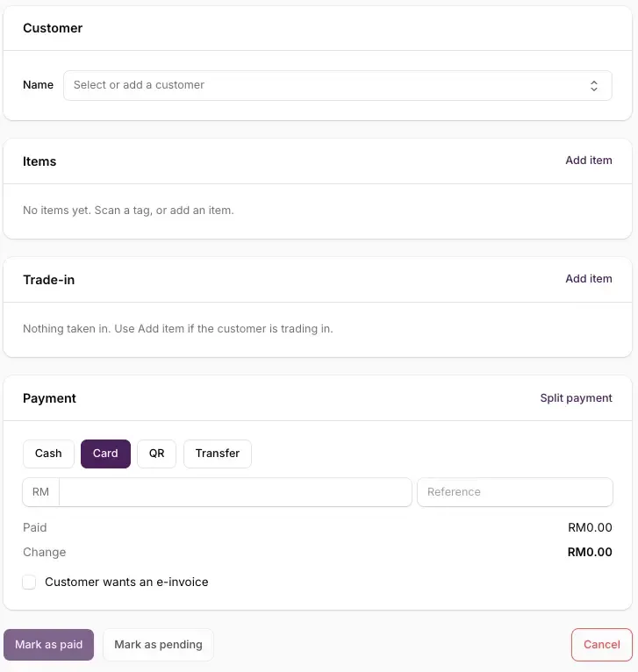
Task: Mark the sale as pending
Action: pyautogui.click(x=158, y=645)
